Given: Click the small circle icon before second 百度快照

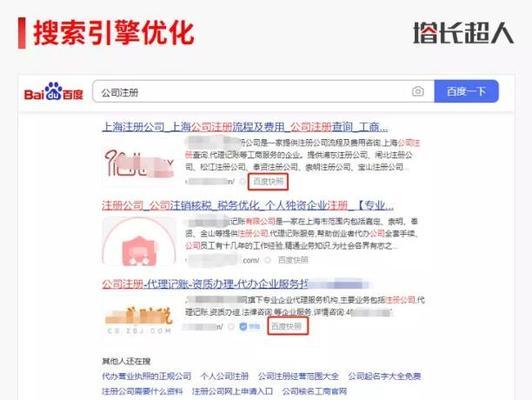Looking at the screenshot, I should [268, 260].
